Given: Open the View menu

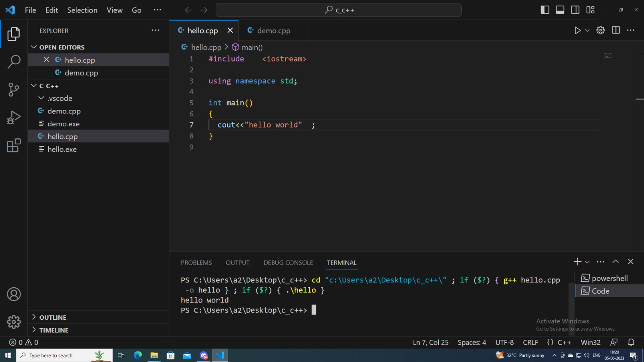Looking at the screenshot, I should [x=114, y=10].
